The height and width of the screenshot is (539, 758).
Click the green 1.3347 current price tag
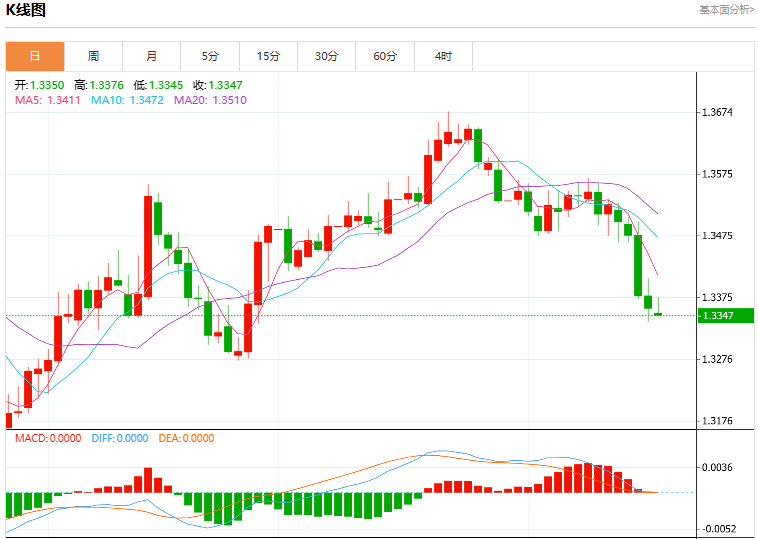pos(726,316)
